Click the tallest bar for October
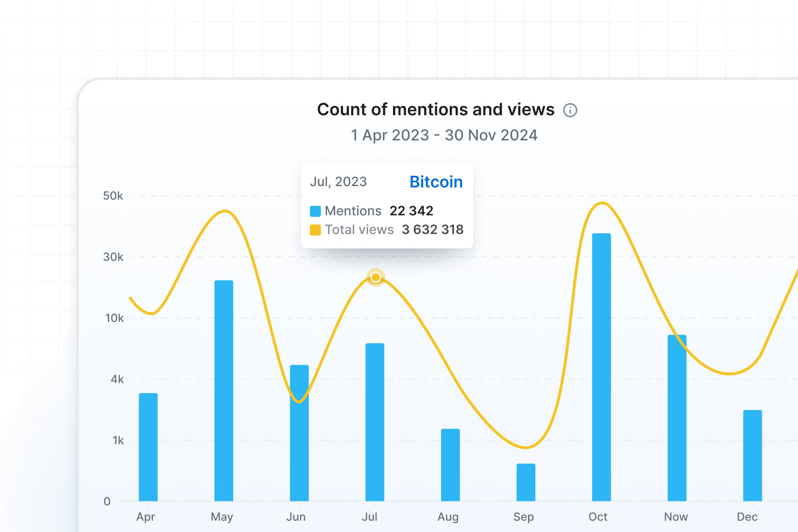This screenshot has height=532, width=798. click(601, 367)
